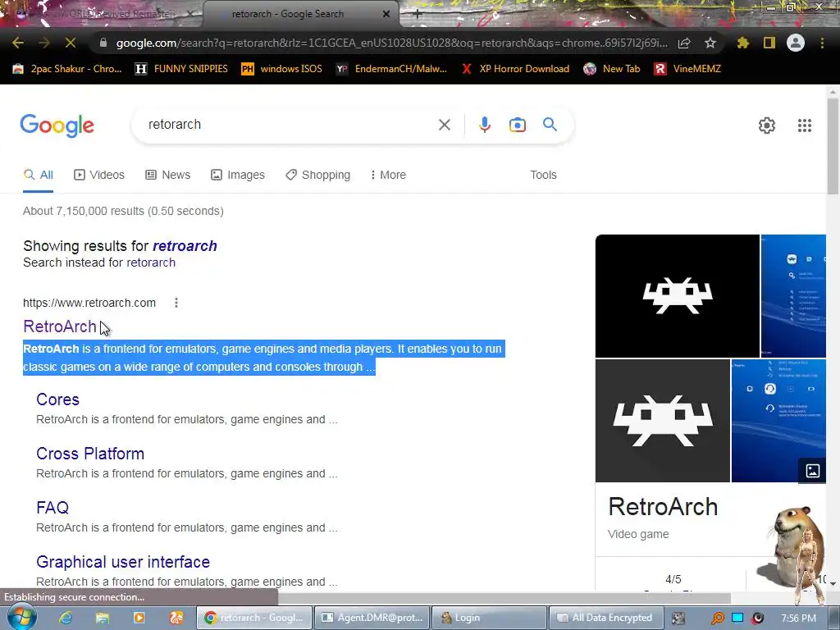Click the address bar URL
The image size is (840, 630).
point(391,43)
